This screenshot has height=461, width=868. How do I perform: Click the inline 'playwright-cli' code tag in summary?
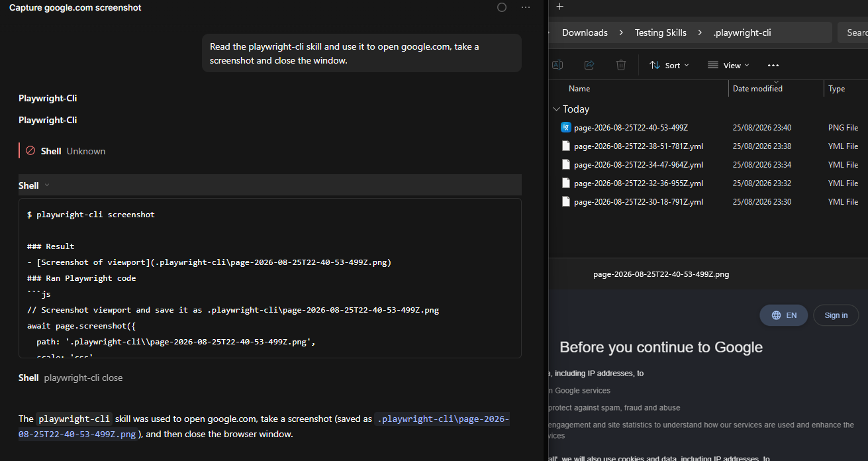(x=74, y=419)
